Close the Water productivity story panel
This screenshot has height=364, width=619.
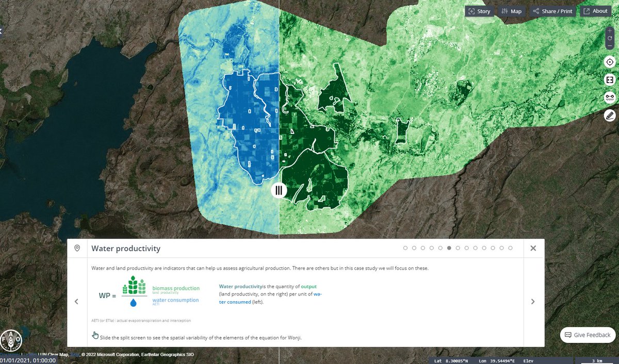[533, 248]
